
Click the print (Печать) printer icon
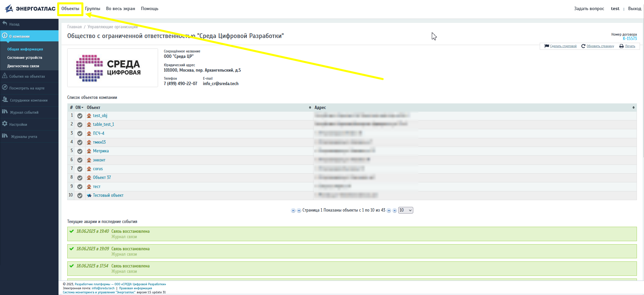pos(621,46)
